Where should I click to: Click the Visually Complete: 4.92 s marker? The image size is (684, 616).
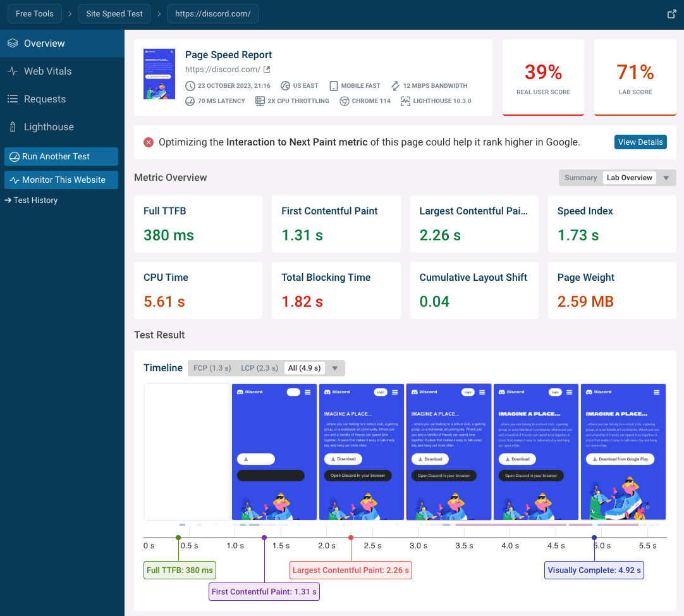tap(594, 570)
